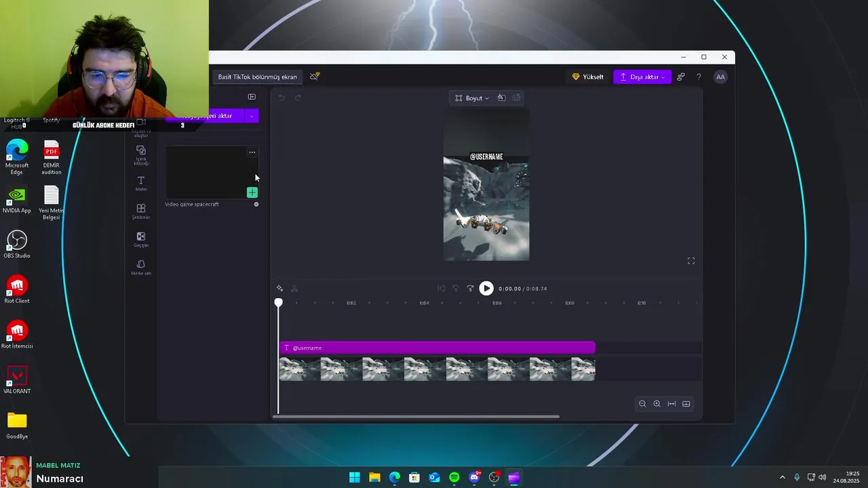Open the Windows Start menu
This screenshot has width=868, height=488.
355,478
